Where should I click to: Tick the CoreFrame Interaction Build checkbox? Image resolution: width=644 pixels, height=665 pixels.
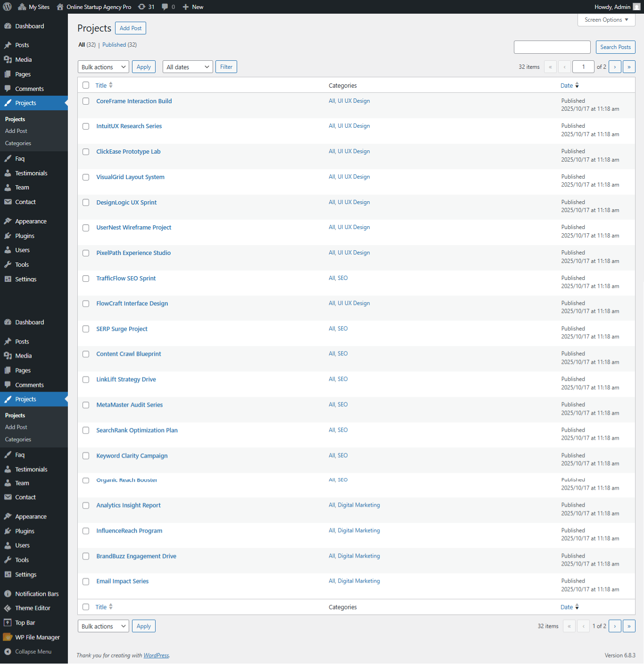point(86,101)
